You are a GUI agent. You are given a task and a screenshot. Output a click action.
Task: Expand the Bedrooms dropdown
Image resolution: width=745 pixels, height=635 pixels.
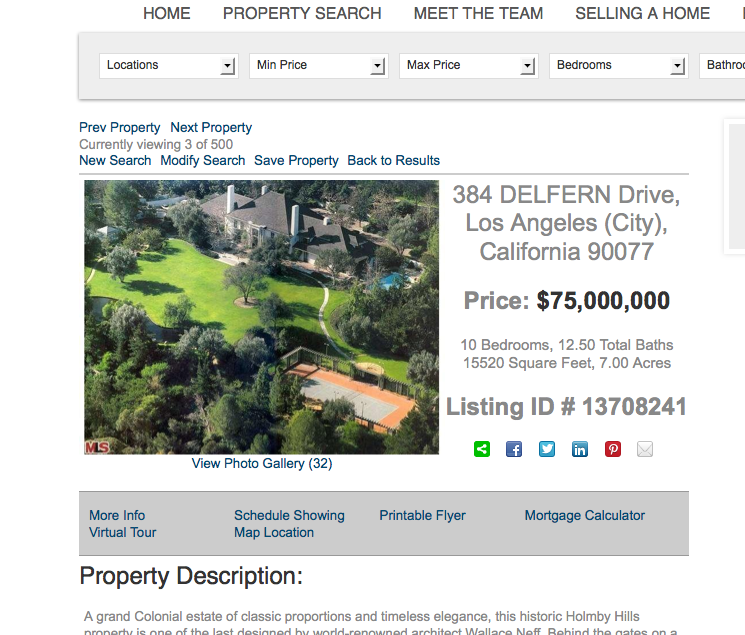619,66
